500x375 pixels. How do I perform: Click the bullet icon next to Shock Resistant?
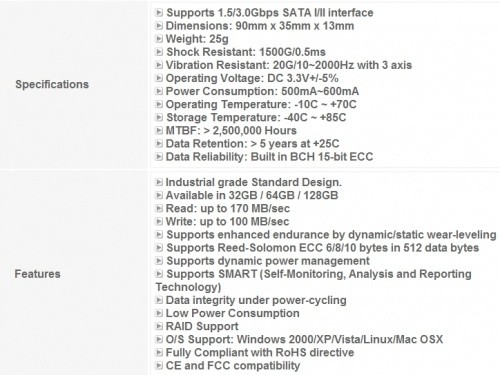(159, 52)
